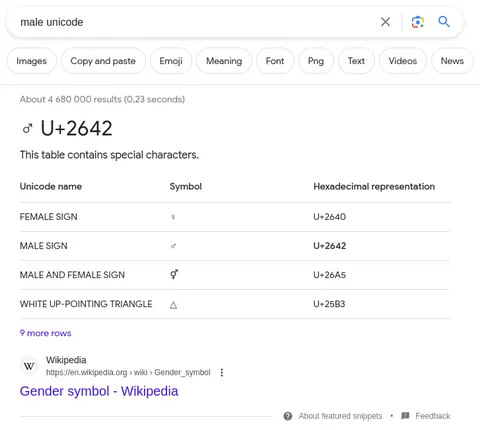Clear the search box with the X icon

click(385, 22)
